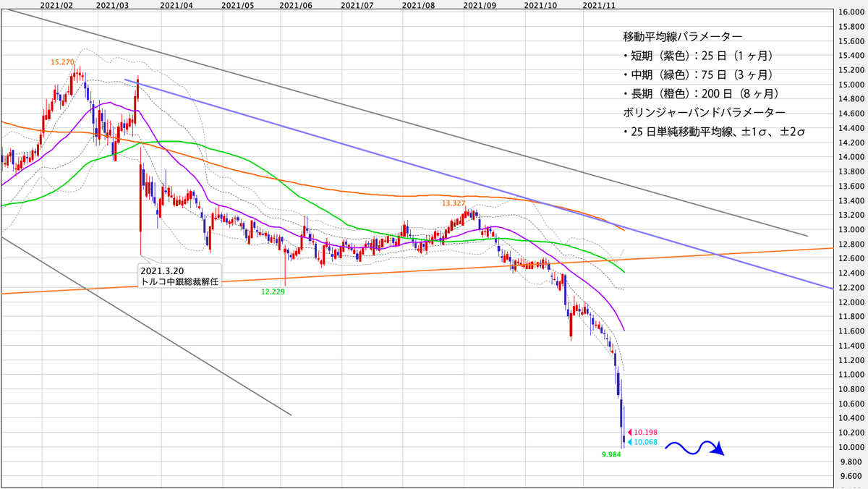868x489 pixels.
Task: Click the 14.400 price axis label
Action: (851, 128)
